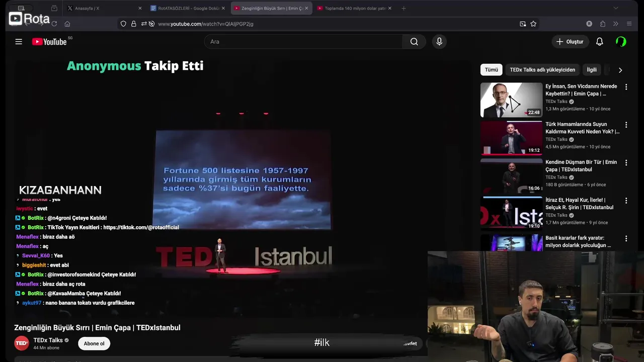This screenshot has width=644, height=362.
Task: Open Basit kararlar fark yaratır thumbnail
Action: [511, 243]
